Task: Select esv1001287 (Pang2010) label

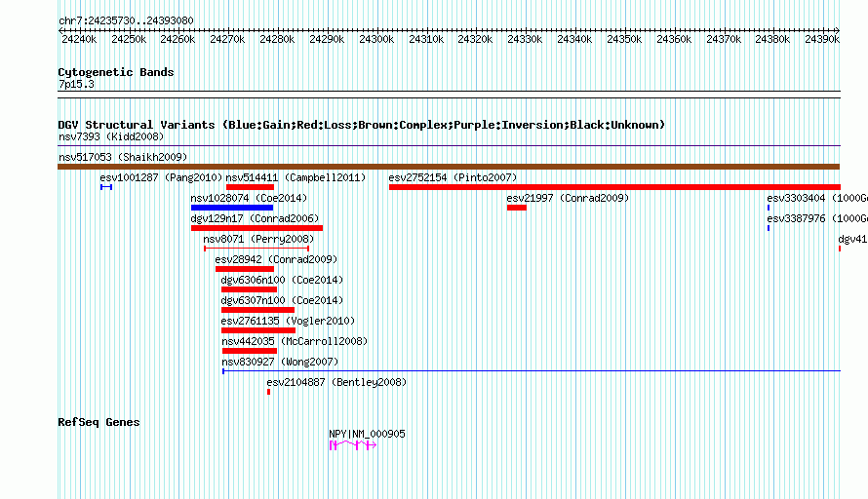Action: (161, 177)
